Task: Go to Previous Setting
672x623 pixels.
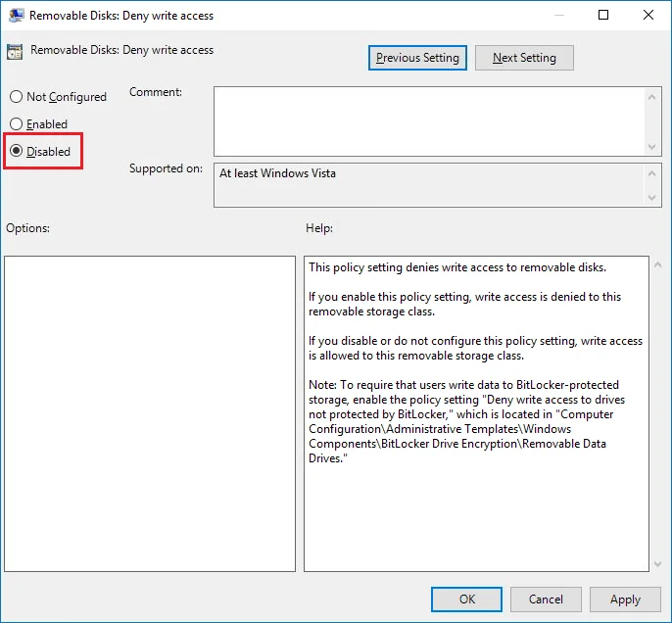Action: (417, 58)
